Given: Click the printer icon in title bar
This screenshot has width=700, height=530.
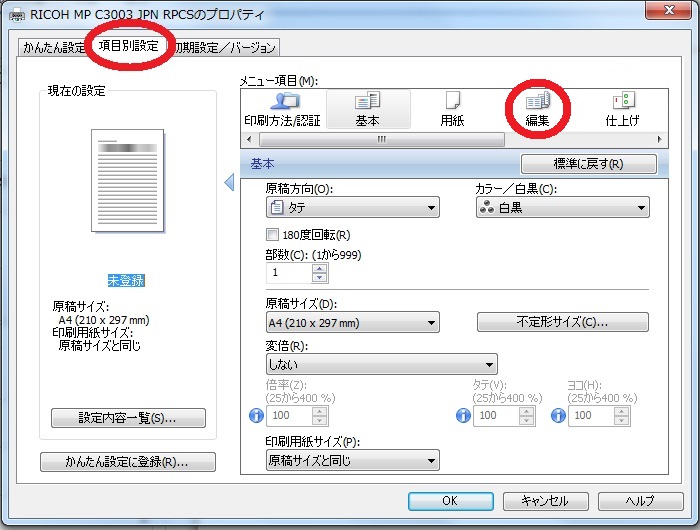Looking at the screenshot, I should click(x=17, y=16).
